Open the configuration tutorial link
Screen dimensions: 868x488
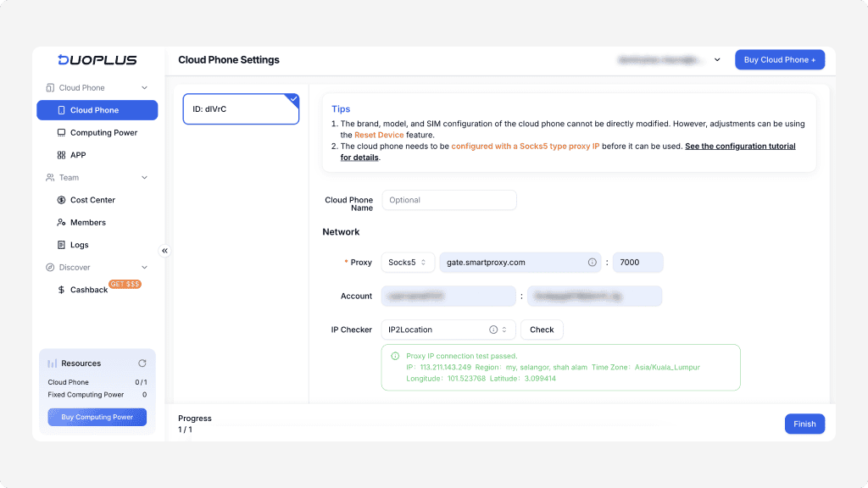pyautogui.click(x=740, y=146)
